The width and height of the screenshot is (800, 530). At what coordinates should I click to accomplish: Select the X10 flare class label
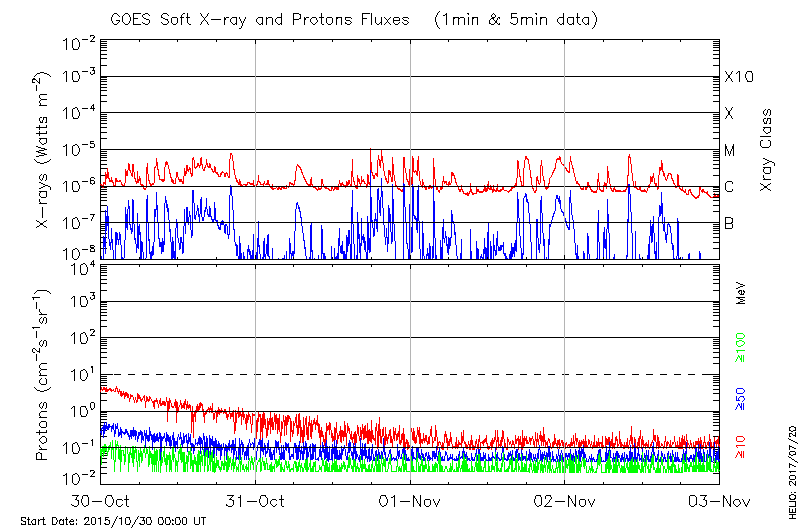point(738,77)
